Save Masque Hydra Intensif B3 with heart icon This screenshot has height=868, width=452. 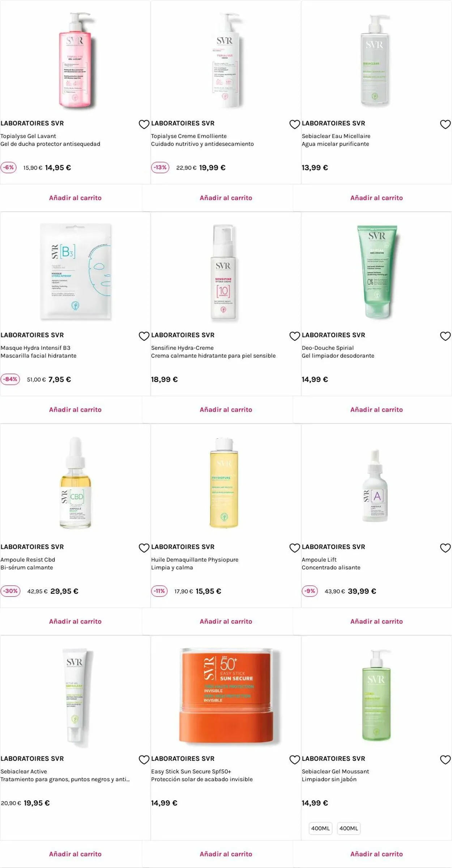[x=144, y=336]
